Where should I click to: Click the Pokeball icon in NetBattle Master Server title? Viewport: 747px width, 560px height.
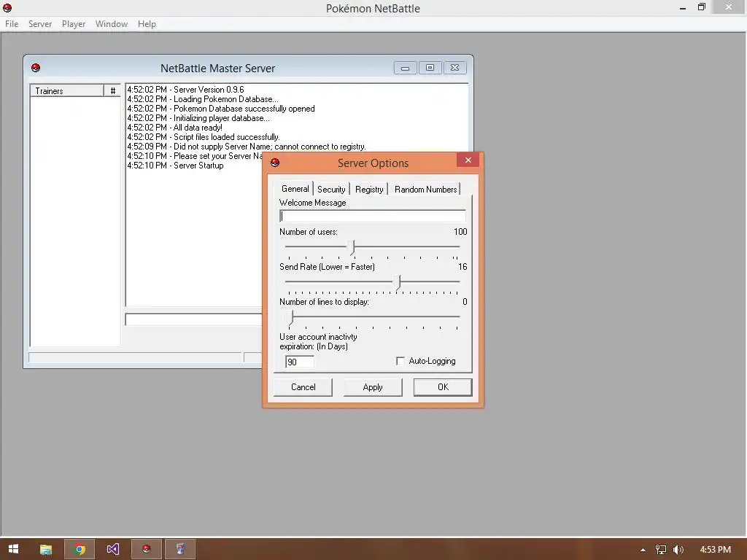(36, 68)
